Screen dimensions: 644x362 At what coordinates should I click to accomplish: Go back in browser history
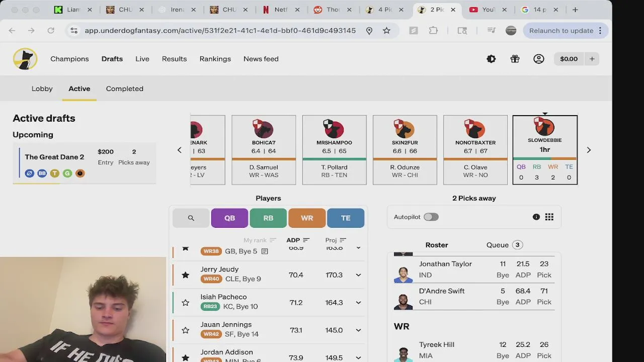pyautogui.click(x=12, y=31)
